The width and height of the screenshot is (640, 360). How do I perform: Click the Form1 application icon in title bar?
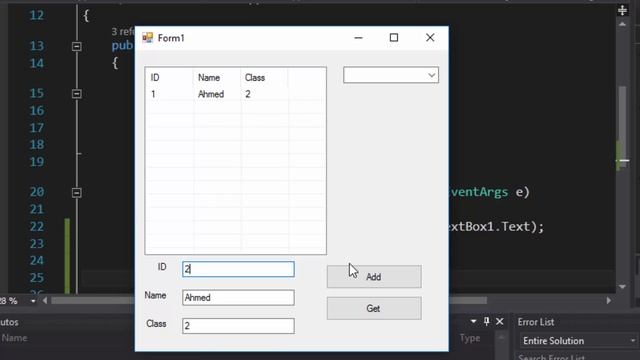147,38
